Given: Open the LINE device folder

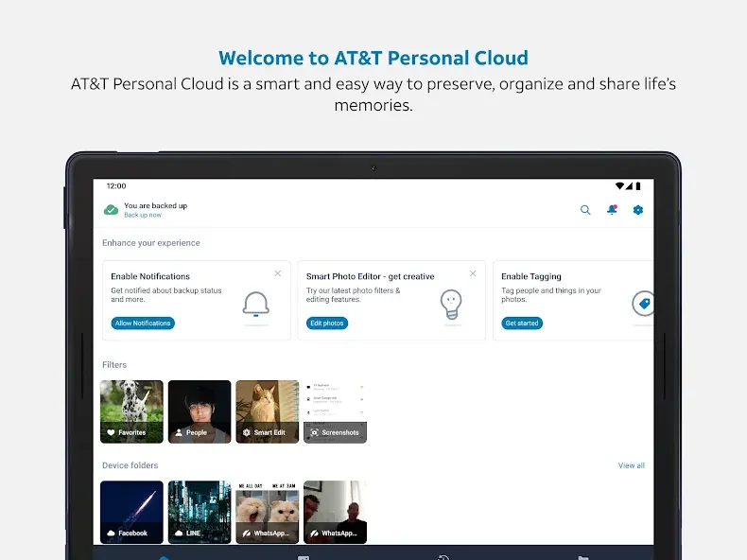Looking at the screenshot, I should (x=200, y=513).
